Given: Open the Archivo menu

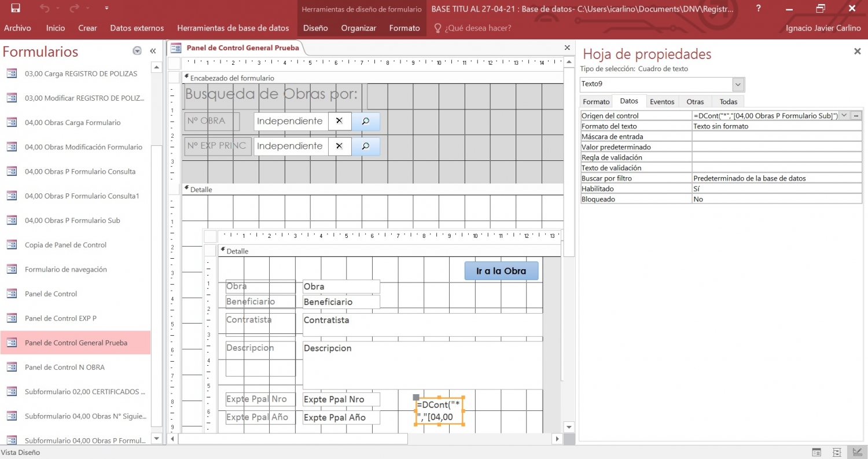Looking at the screenshot, I should pyautogui.click(x=18, y=28).
